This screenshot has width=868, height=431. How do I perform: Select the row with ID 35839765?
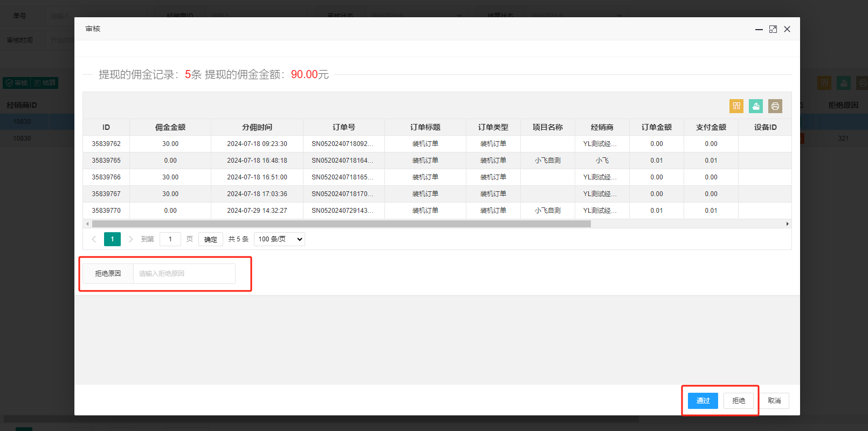[x=437, y=161]
